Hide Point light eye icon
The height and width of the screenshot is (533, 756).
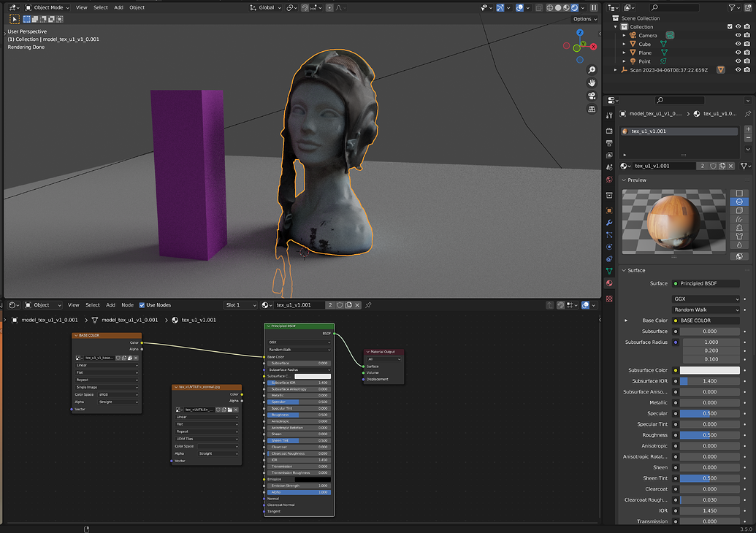pos(738,61)
